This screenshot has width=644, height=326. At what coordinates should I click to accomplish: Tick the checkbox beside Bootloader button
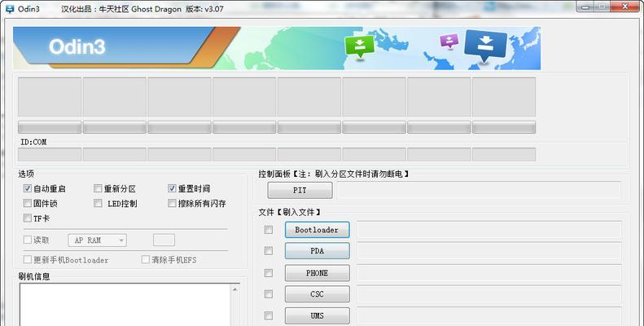click(x=269, y=230)
